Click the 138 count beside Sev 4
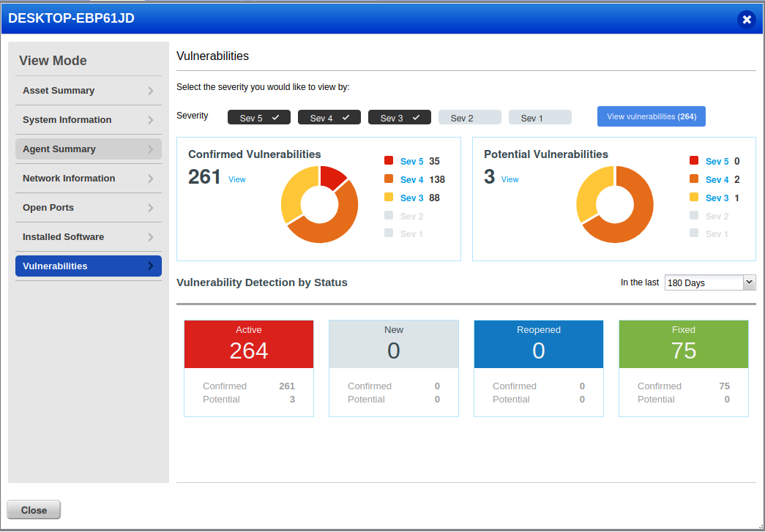This screenshot has height=532, width=765. click(437, 180)
